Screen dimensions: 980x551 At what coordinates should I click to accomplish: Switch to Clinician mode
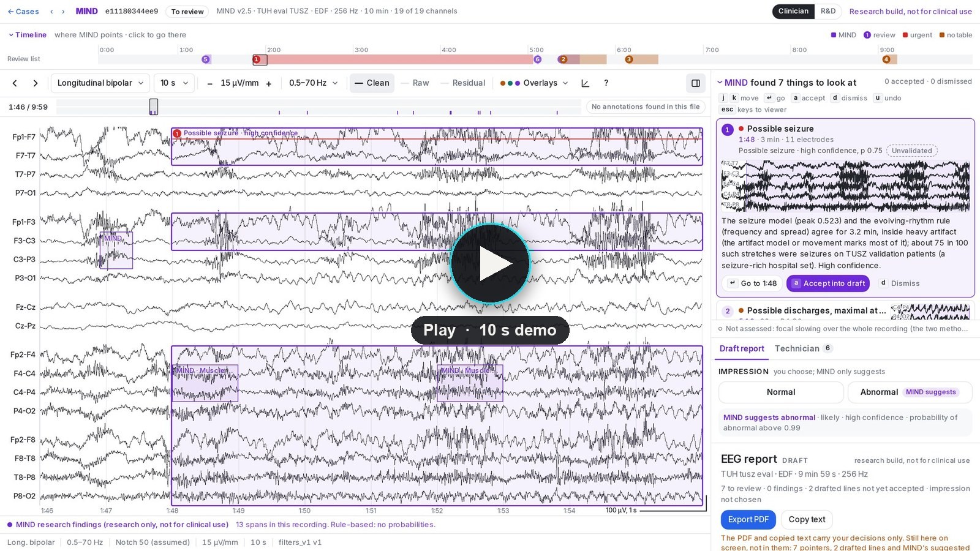point(793,11)
